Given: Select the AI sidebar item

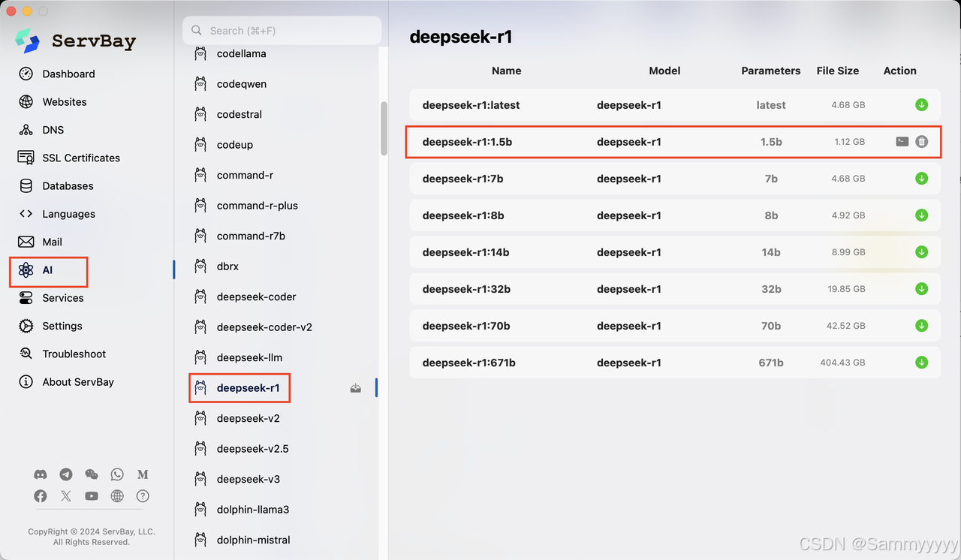Looking at the screenshot, I should [49, 270].
